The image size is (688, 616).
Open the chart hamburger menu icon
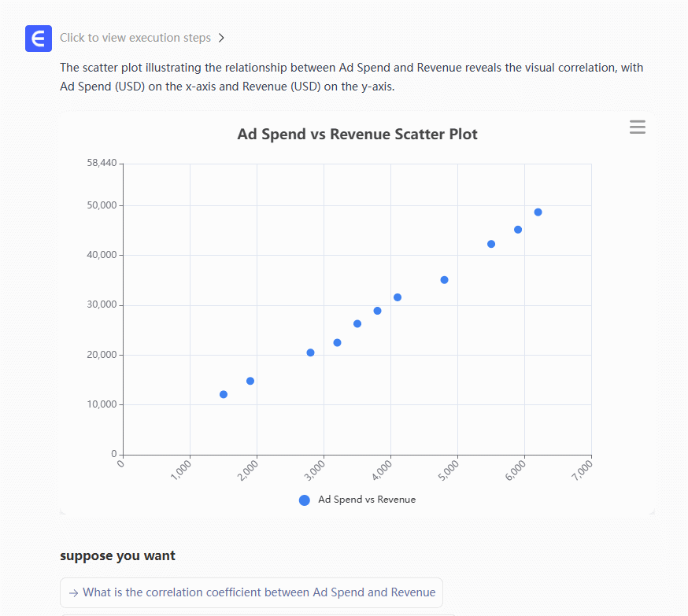pyautogui.click(x=638, y=127)
